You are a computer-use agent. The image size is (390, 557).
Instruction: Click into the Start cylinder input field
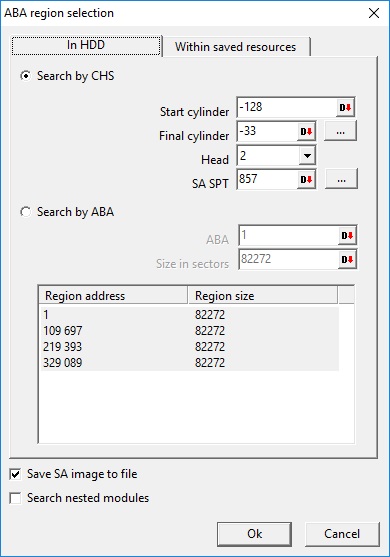point(287,107)
